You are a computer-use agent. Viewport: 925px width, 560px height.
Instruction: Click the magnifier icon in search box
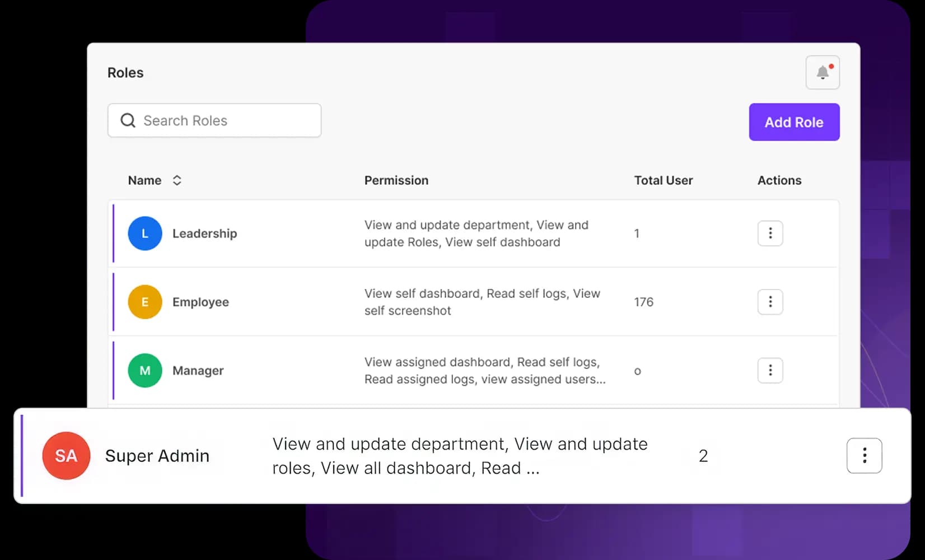click(x=128, y=120)
